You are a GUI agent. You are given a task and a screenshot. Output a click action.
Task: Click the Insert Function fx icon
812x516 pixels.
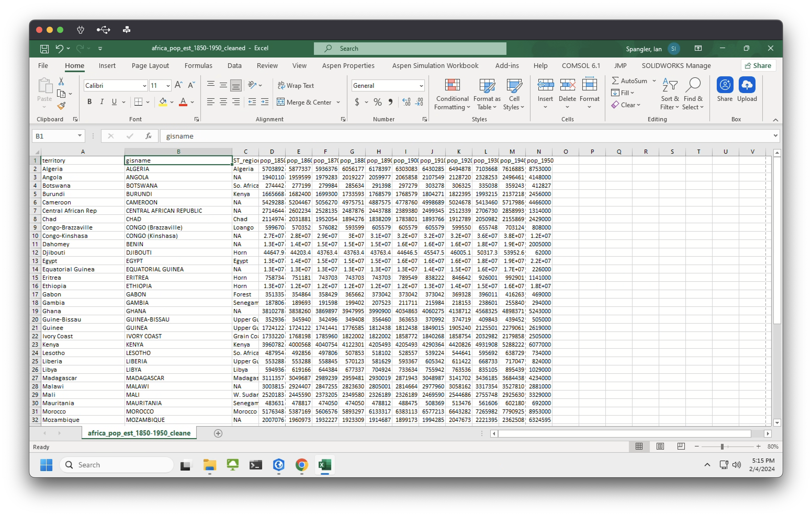point(148,136)
